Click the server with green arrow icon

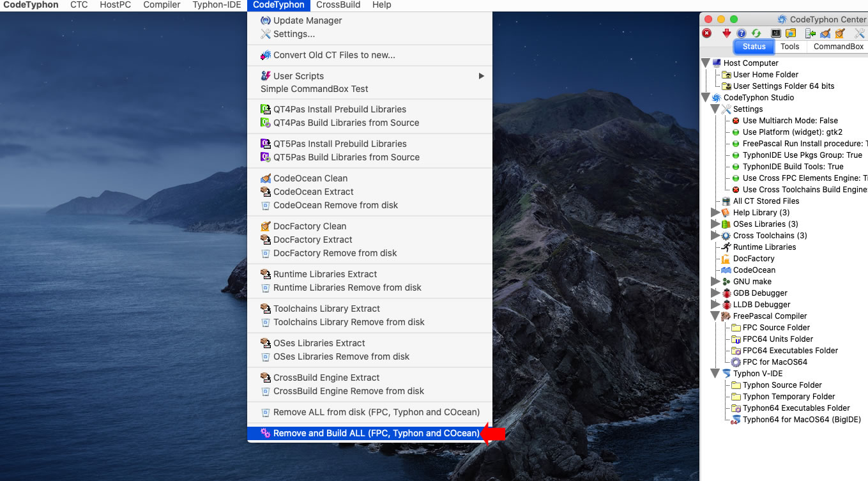click(x=811, y=33)
